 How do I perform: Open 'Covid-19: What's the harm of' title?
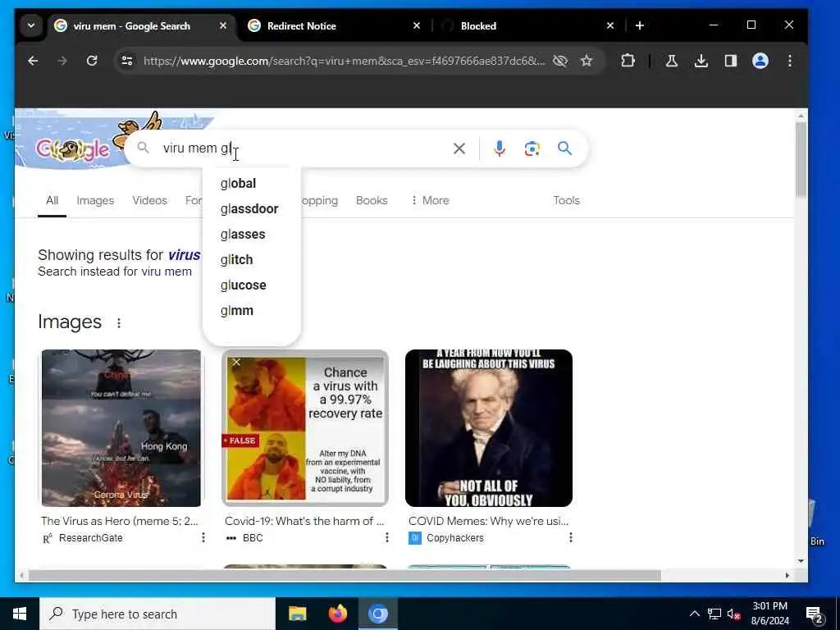(x=304, y=521)
